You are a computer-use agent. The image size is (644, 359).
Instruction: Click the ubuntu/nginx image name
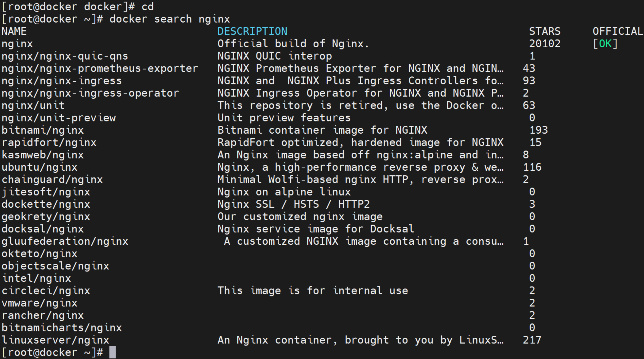click(39, 167)
